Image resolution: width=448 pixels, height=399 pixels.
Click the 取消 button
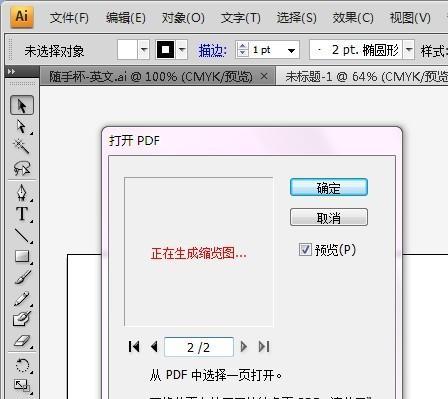329,218
